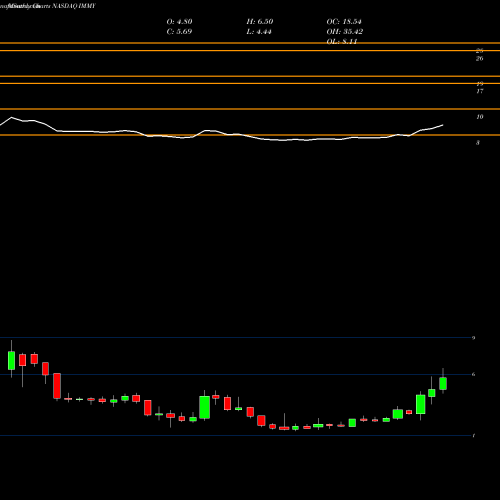Select the low price value L: 4.44
This screenshot has height=500, width=500.
(259, 32)
